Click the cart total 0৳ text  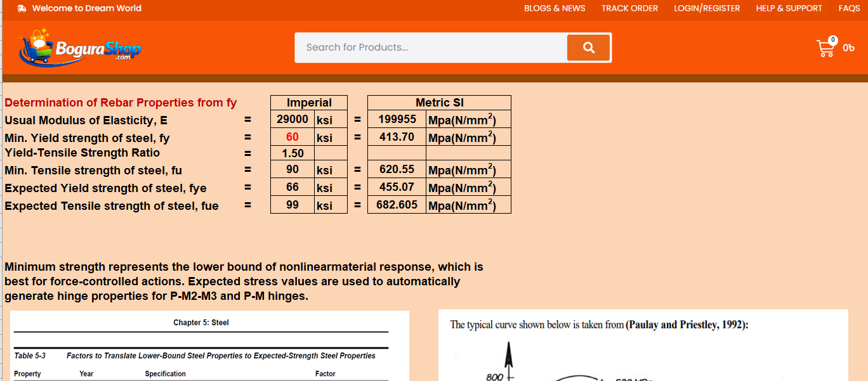[x=849, y=48]
